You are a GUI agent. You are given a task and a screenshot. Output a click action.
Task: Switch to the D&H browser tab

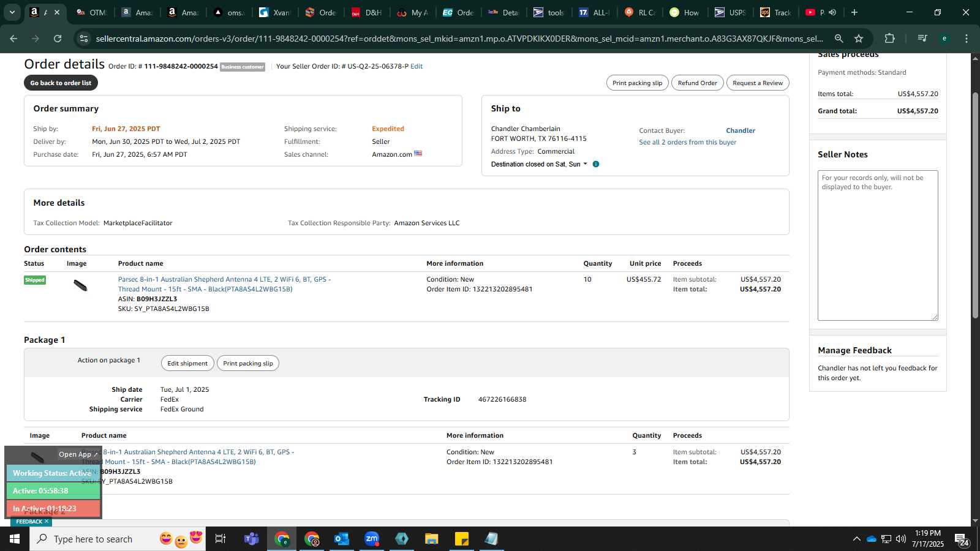point(367,12)
